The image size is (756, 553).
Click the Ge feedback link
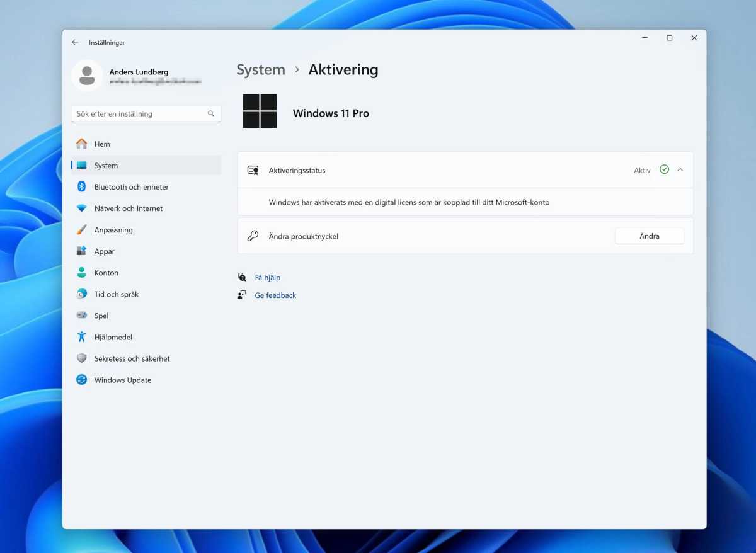pyautogui.click(x=275, y=295)
